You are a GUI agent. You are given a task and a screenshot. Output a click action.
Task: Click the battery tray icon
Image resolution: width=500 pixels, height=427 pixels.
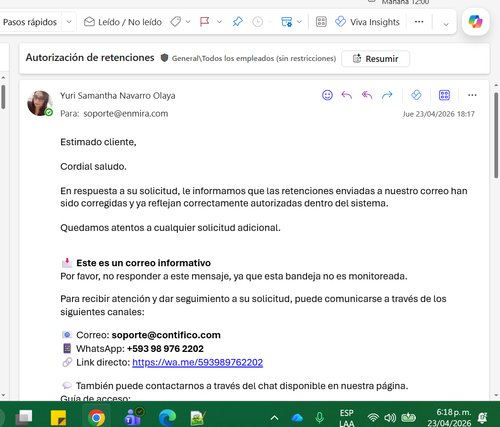point(408,417)
